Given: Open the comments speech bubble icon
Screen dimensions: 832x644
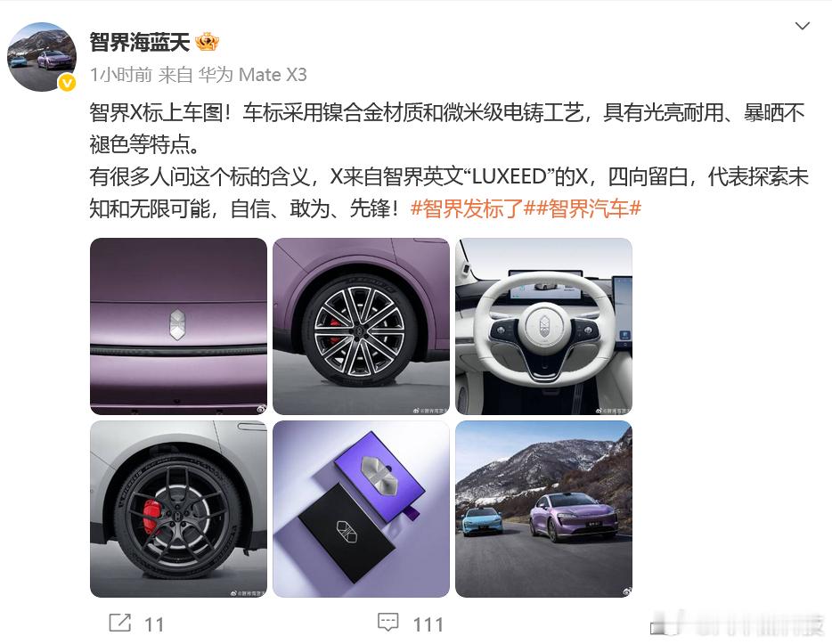Looking at the screenshot, I should [x=387, y=623].
